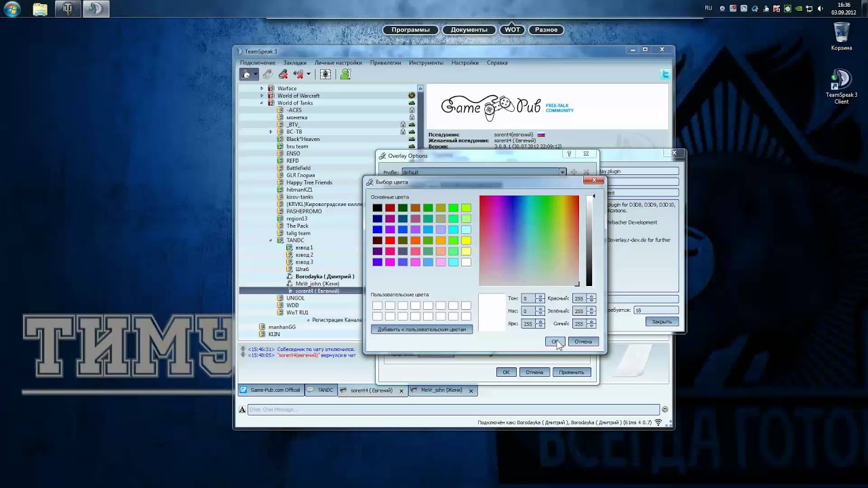Open mute speakers dropdown arrow
Image resolution: width=868 pixels, height=488 pixels.
308,74
